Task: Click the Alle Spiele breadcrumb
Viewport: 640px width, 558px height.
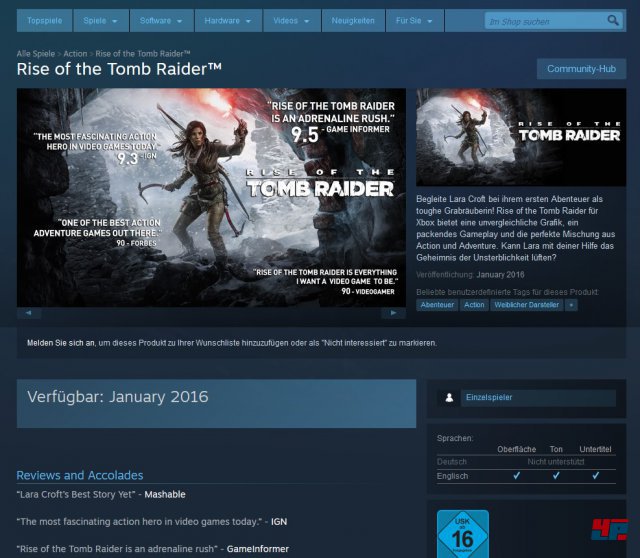Action: pyautogui.click(x=36, y=53)
